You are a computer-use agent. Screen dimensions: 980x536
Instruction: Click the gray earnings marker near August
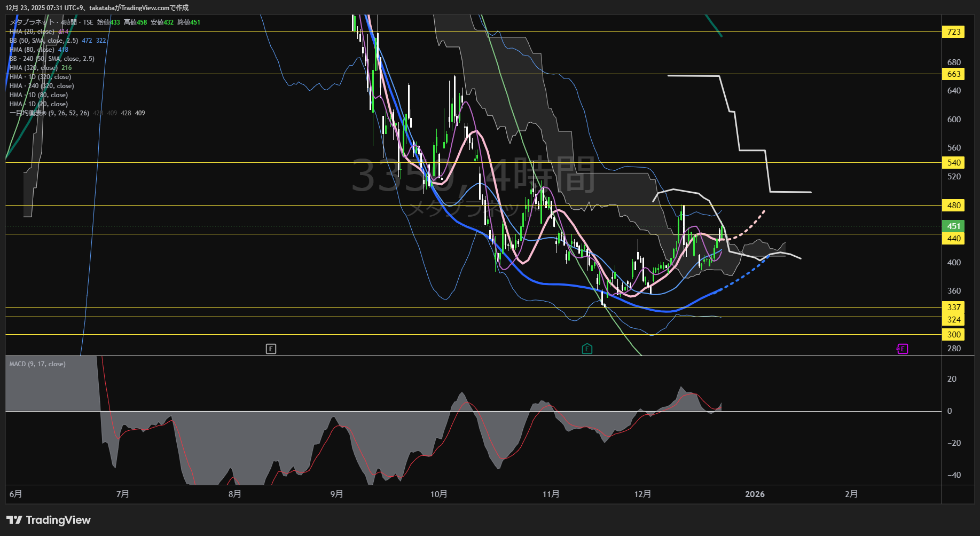[271, 349]
